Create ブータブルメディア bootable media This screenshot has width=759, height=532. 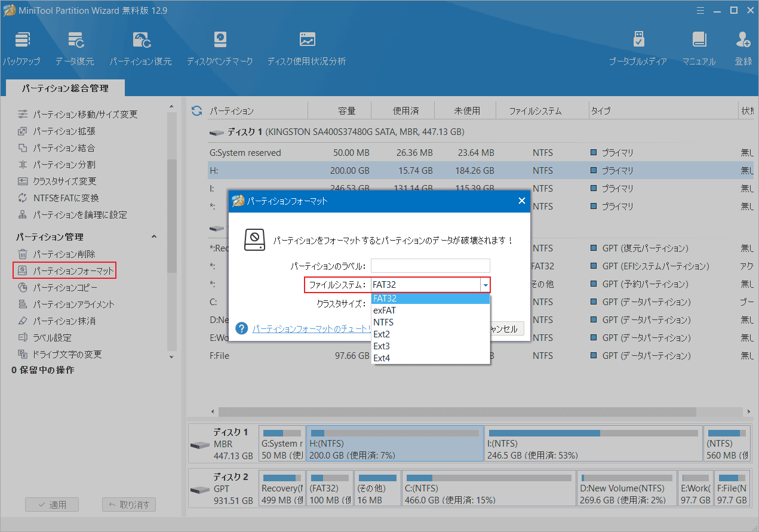(638, 49)
